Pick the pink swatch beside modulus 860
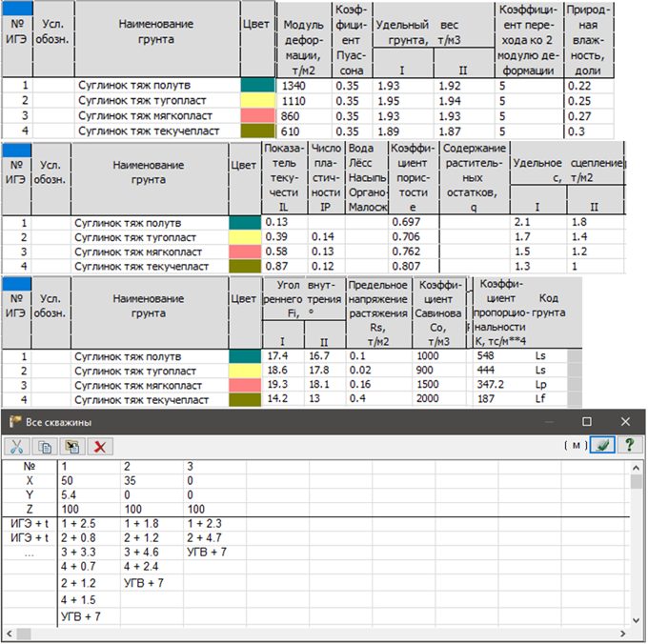This screenshot has width=648, height=644. point(258,115)
